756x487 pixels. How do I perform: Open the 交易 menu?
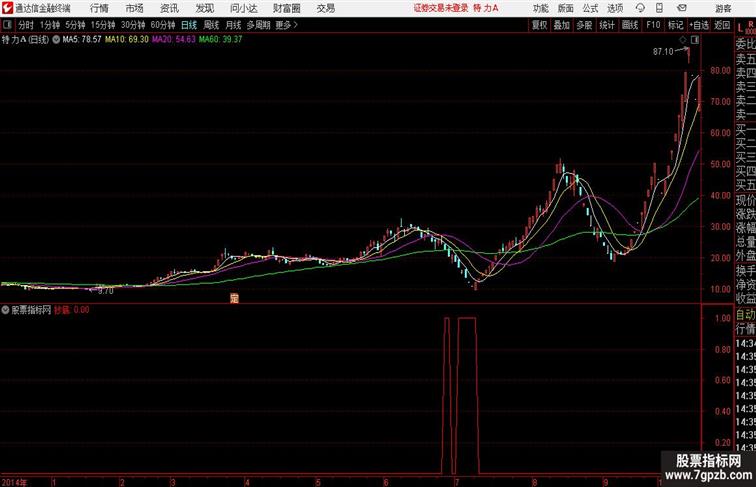click(x=326, y=8)
